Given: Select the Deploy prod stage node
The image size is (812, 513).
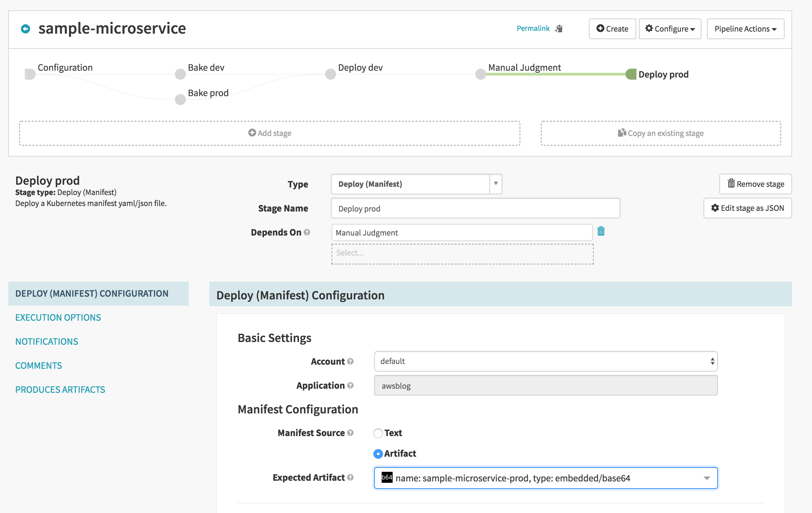Looking at the screenshot, I should point(631,74).
